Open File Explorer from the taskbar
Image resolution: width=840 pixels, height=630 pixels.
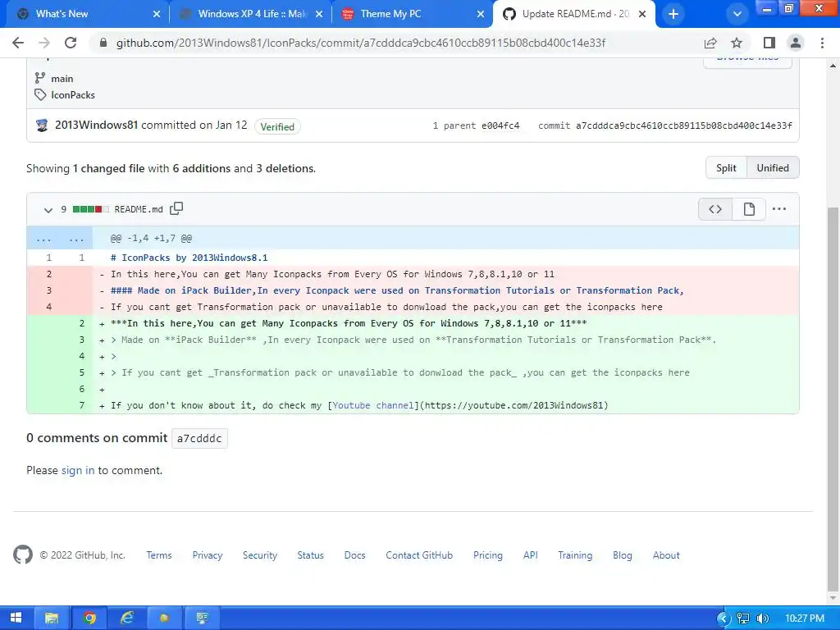tap(52, 619)
